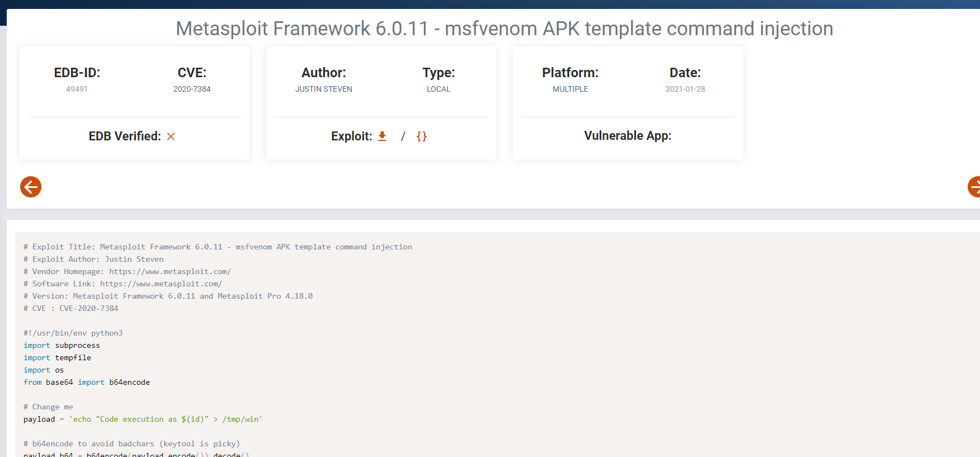This screenshot has height=457, width=980.
Task: Click the Version comment line
Action: (168, 296)
